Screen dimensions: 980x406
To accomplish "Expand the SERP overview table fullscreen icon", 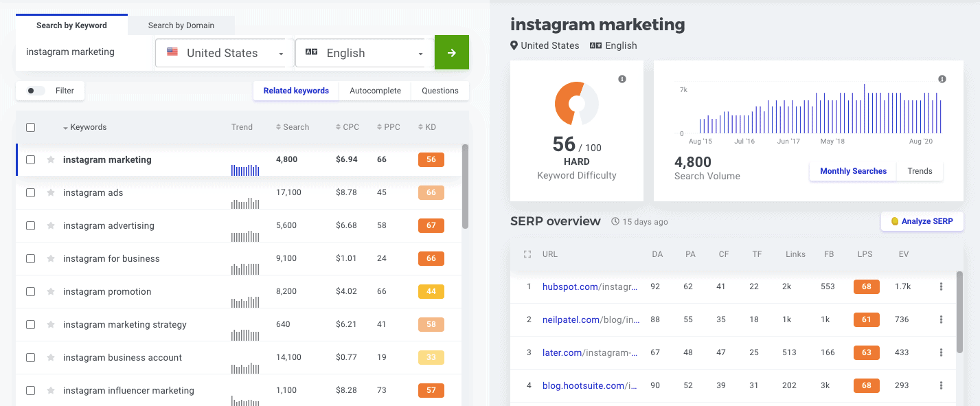I will click(527, 254).
